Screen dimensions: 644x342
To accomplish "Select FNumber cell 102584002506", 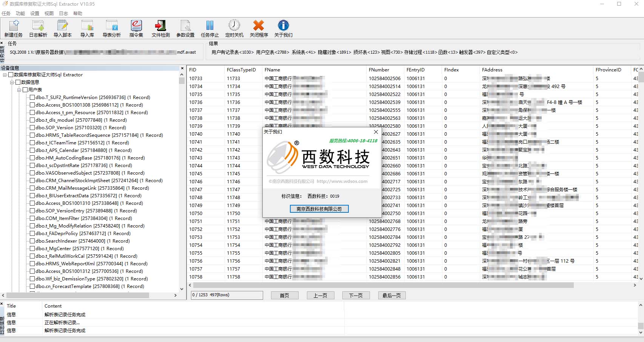I will pos(385,79).
